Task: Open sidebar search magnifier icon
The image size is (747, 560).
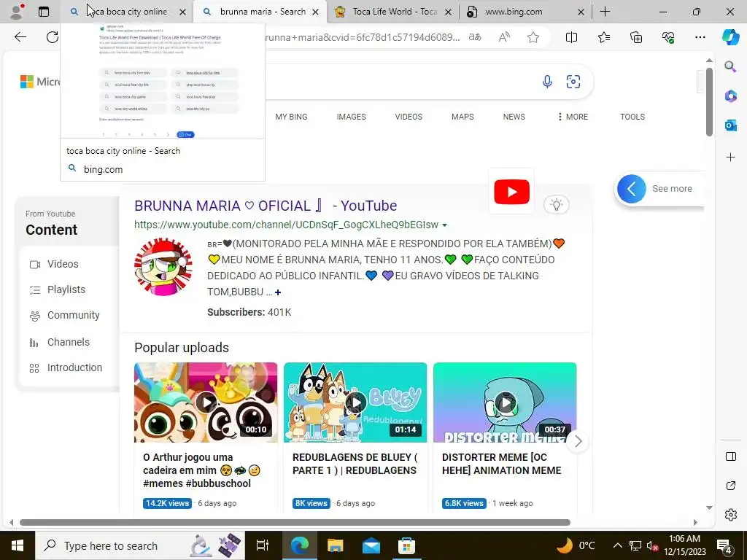Action: point(730,66)
